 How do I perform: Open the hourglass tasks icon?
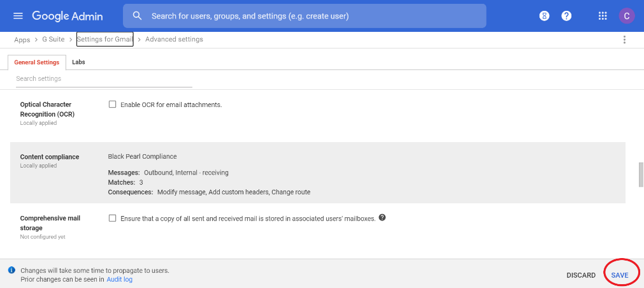click(544, 16)
